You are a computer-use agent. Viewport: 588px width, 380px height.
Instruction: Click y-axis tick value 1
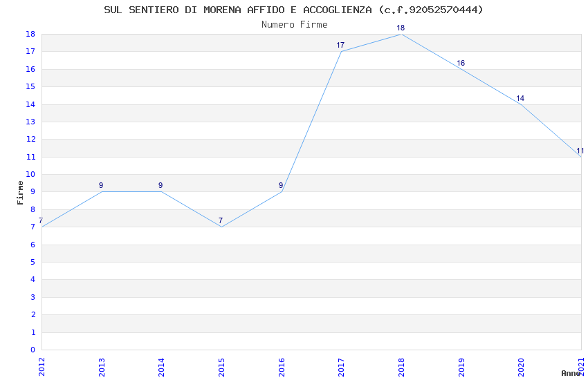[33, 332]
